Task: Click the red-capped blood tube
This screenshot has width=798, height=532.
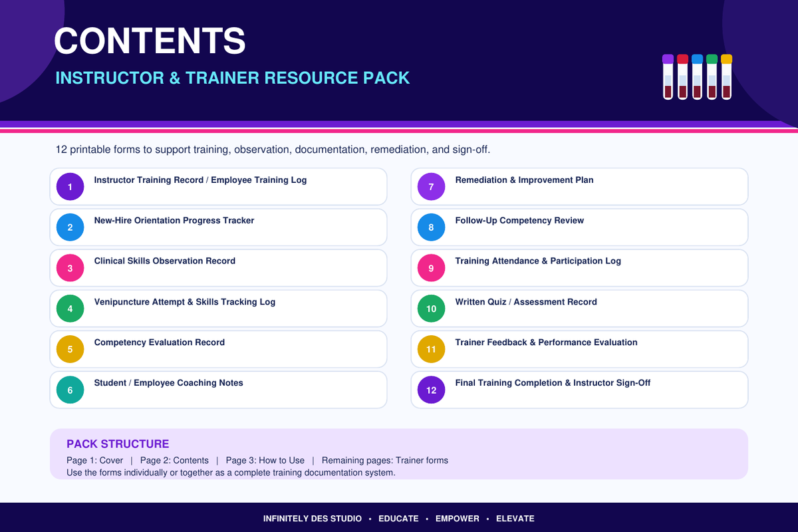Action: pyautogui.click(x=682, y=77)
